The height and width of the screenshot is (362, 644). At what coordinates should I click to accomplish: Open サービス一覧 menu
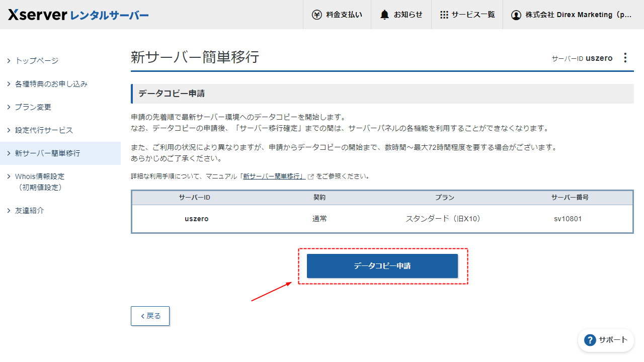coord(467,15)
